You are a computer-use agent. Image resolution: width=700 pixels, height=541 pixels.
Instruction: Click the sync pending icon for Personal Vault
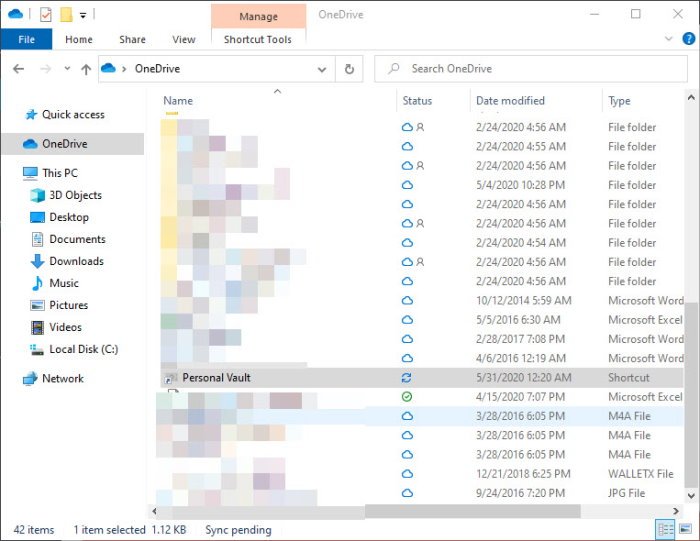point(406,378)
